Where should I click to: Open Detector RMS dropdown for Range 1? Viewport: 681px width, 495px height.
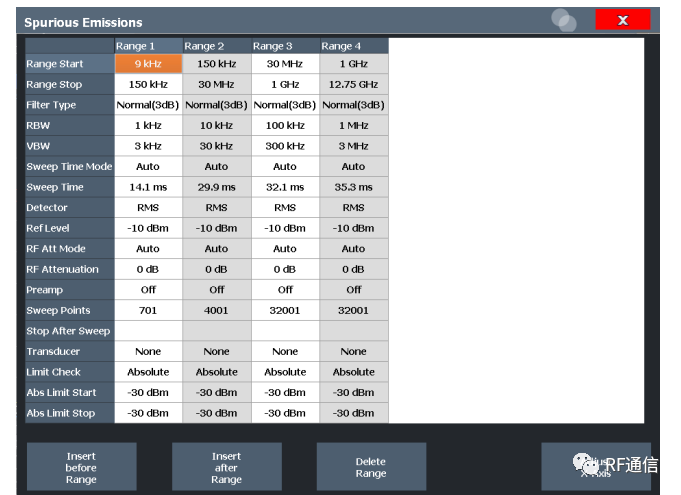[x=149, y=208]
